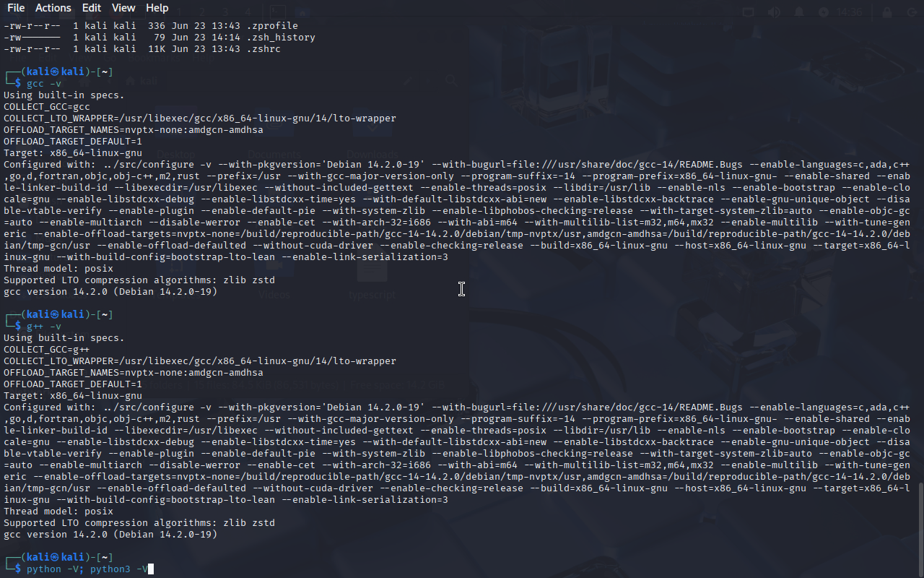Open the Actions menu
Screen dimensions: 924x578
coord(53,8)
